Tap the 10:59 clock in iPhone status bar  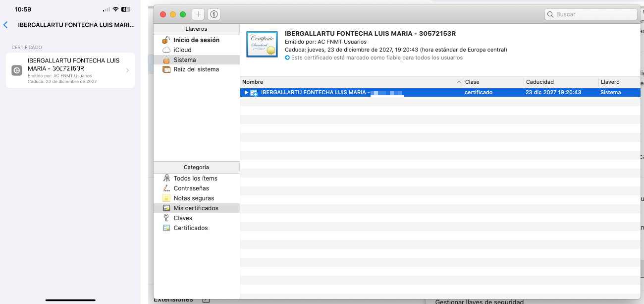(23, 9)
